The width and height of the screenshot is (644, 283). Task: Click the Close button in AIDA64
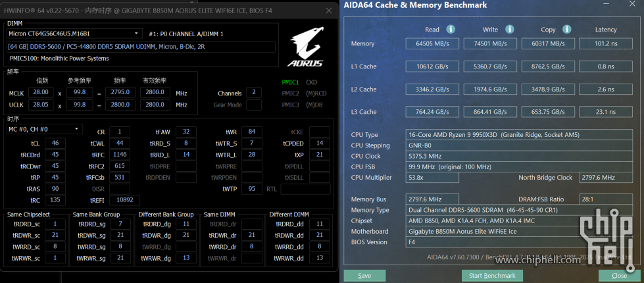620,276
